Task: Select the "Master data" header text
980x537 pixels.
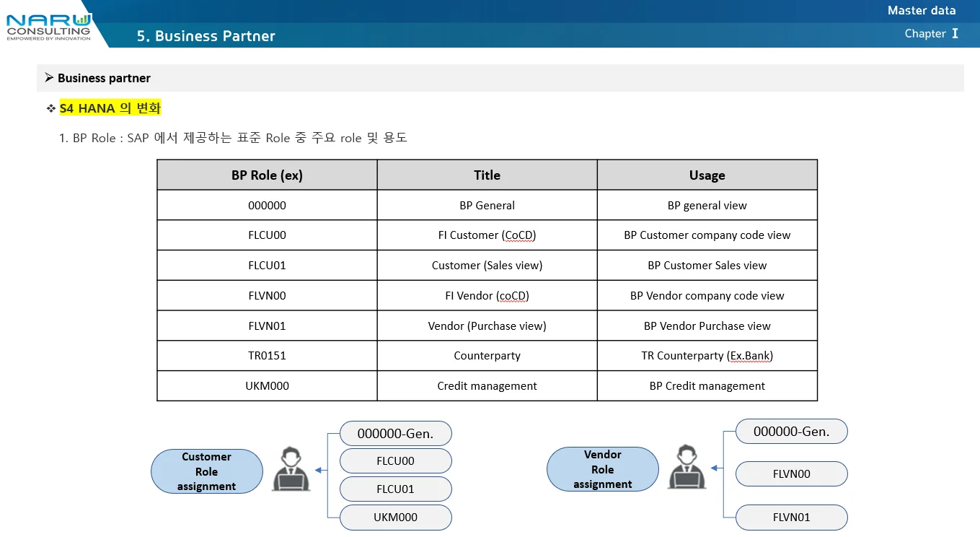Action: [x=922, y=10]
